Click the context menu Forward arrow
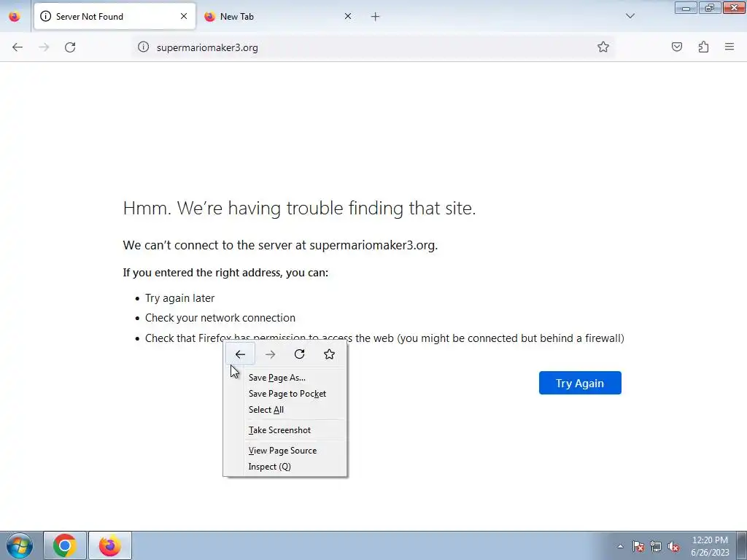The height and width of the screenshot is (560, 747). tap(270, 354)
